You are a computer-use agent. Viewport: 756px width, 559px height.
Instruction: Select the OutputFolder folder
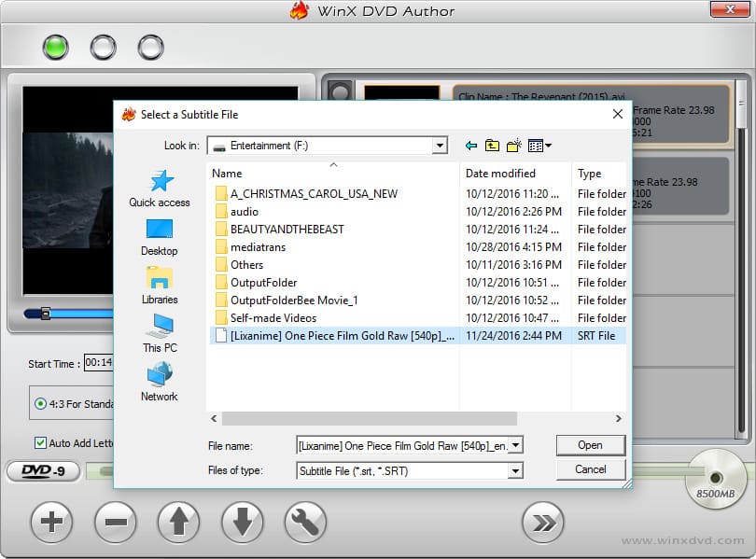(x=263, y=283)
